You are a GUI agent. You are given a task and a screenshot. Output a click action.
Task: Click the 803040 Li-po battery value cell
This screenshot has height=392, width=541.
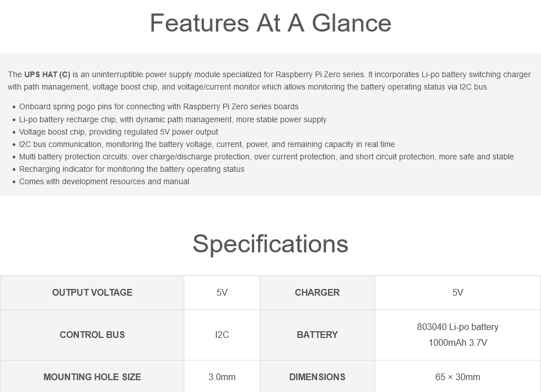[x=458, y=335]
